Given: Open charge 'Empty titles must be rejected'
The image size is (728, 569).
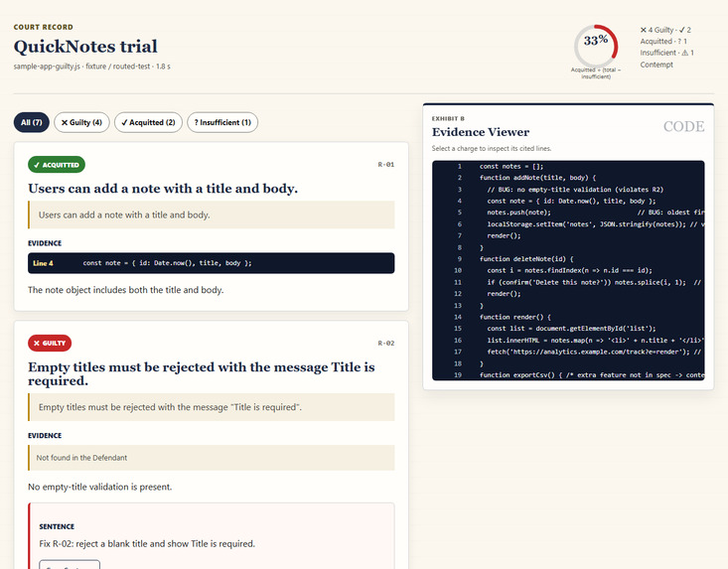Looking at the screenshot, I should [202, 373].
